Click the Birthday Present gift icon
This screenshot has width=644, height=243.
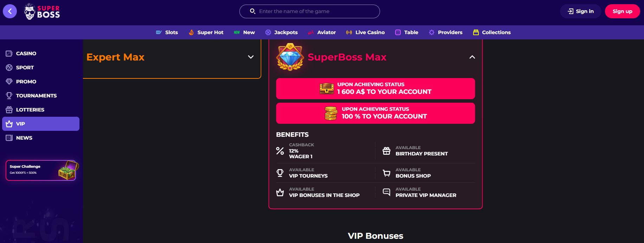pos(386,151)
